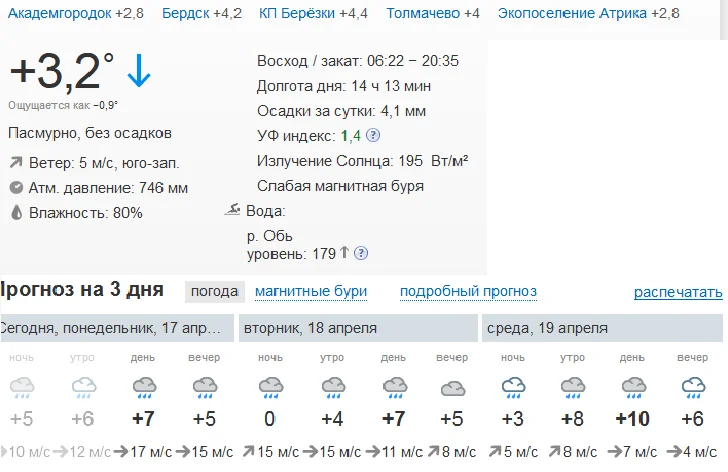The image size is (728, 472).
Task: Click the humidity droplet icon
Action: pos(16,212)
